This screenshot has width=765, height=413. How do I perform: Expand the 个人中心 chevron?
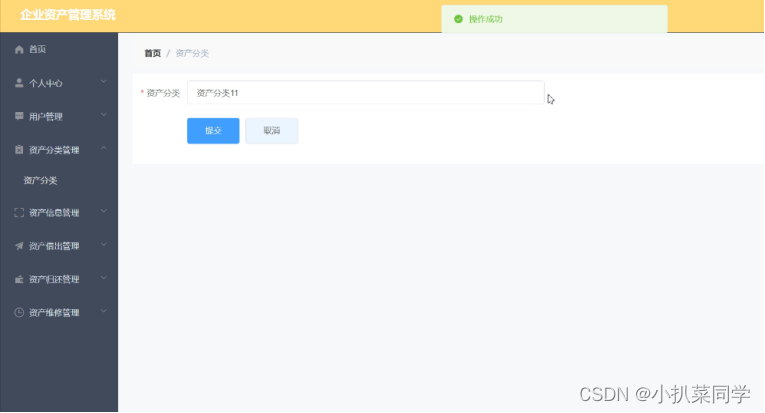(x=104, y=81)
